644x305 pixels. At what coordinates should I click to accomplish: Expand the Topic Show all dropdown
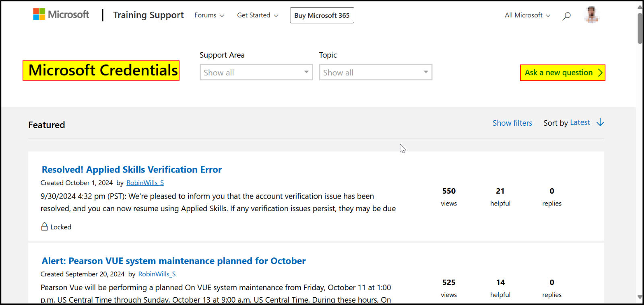point(375,72)
